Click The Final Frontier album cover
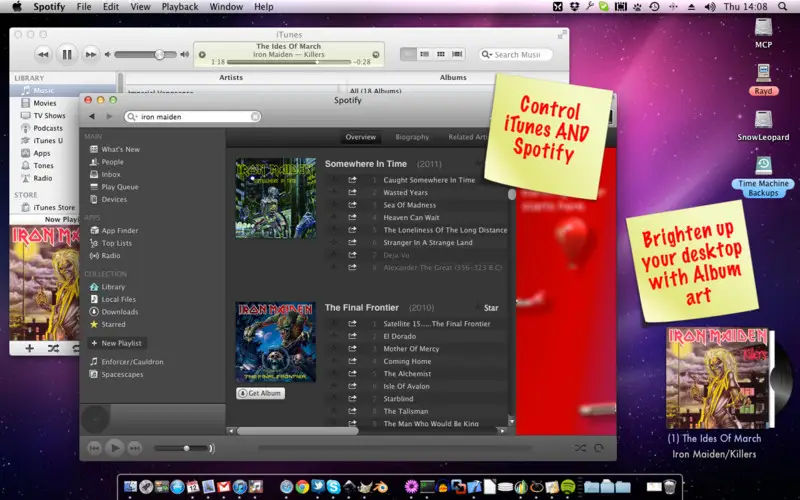Screen dimensions: 800x500 coord(276,342)
